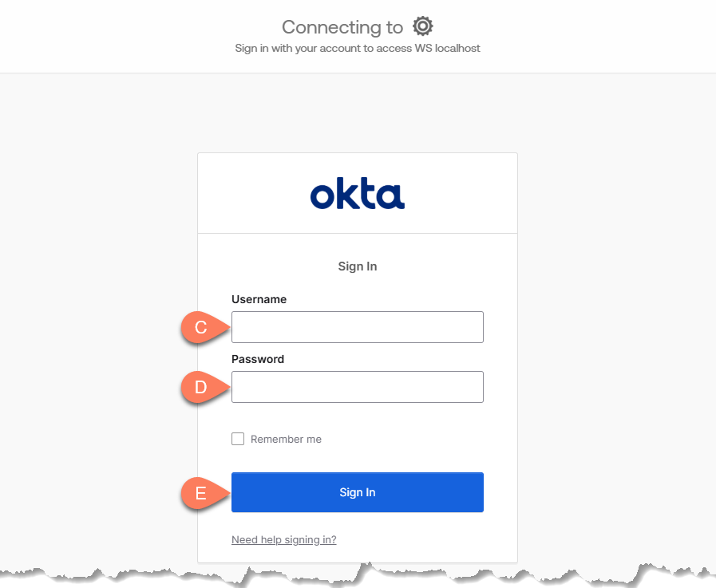Click the orange C callout marker
Image resolution: width=716 pixels, height=588 pixels.
pyautogui.click(x=201, y=328)
